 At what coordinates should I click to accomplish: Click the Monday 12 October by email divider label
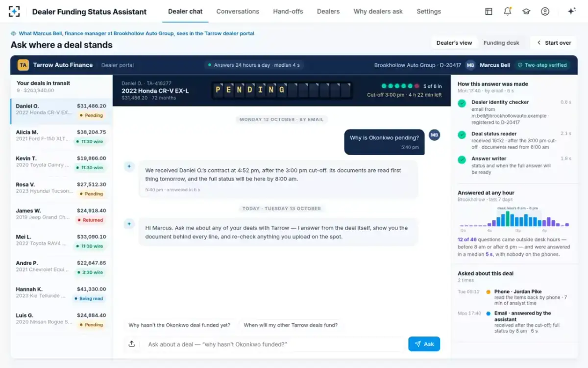click(282, 119)
